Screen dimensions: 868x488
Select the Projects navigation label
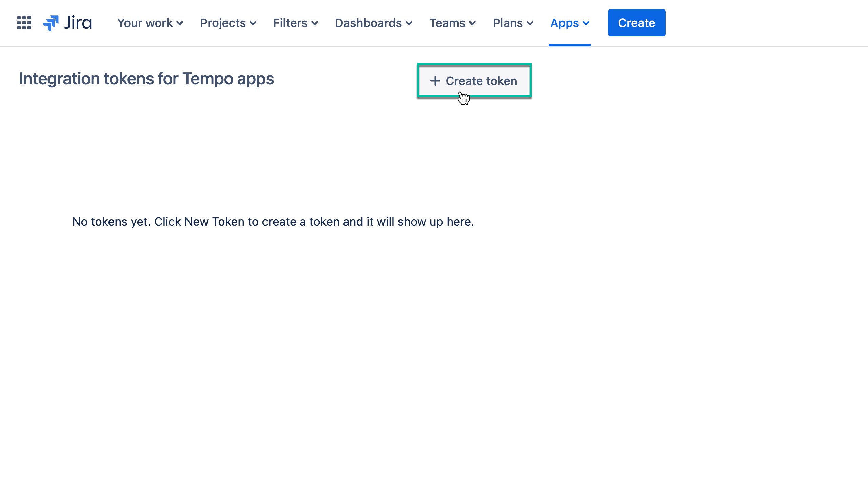[223, 23]
